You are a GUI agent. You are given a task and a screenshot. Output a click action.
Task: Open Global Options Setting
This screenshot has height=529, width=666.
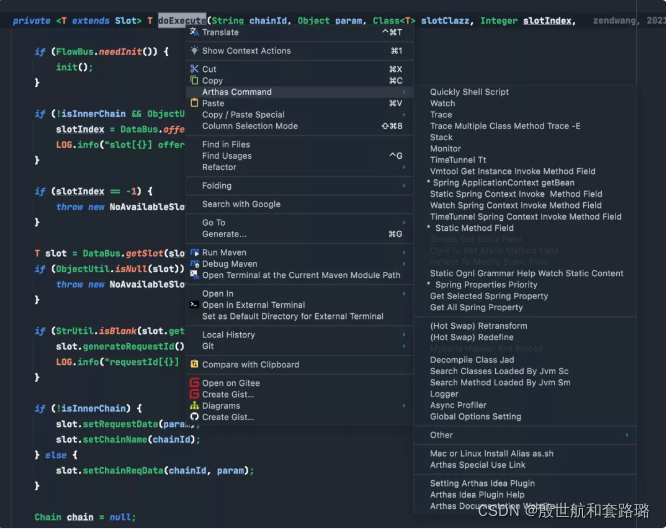pyautogui.click(x=525, y=416)
